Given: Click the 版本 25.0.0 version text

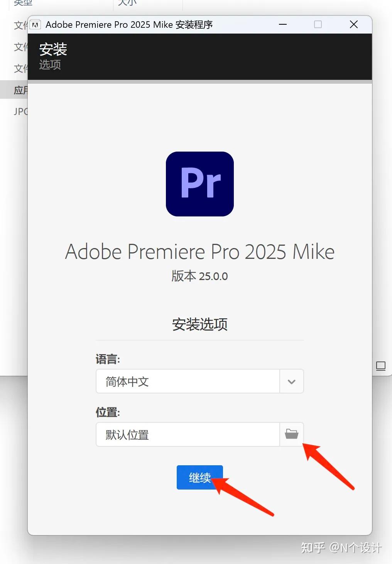Looking at the screenshot, I should [x=199, y=276].
